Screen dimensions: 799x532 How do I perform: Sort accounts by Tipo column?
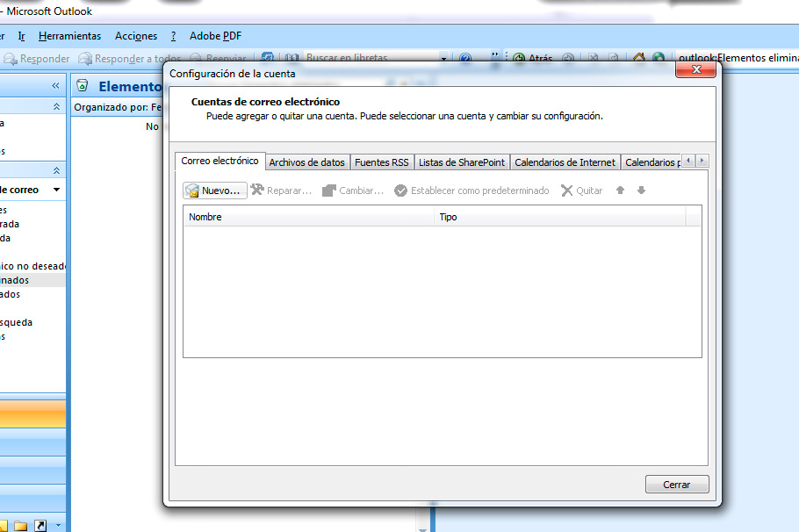pos(560,217)
